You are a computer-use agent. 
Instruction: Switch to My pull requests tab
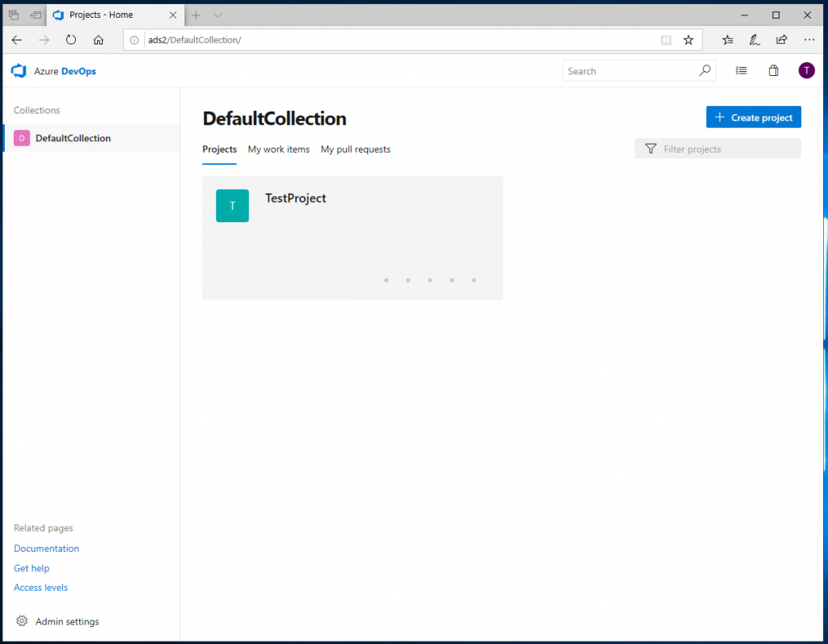pos(355,149)
